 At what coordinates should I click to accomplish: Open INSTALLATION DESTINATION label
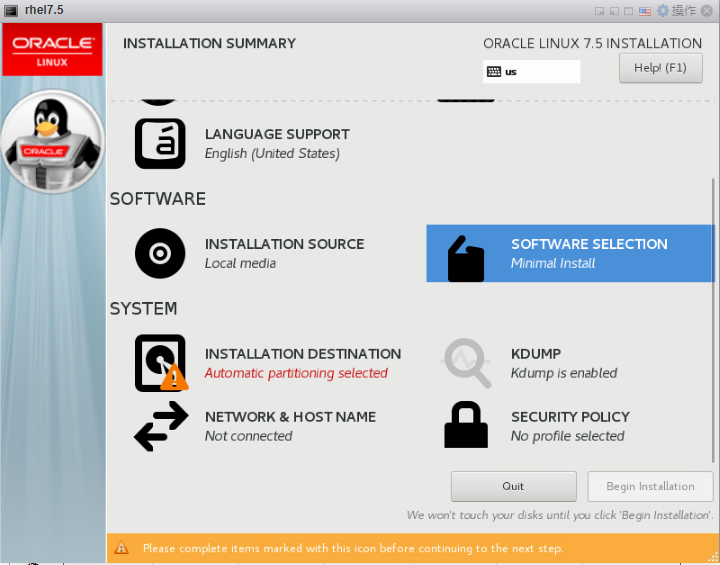(x=303, y=354)
